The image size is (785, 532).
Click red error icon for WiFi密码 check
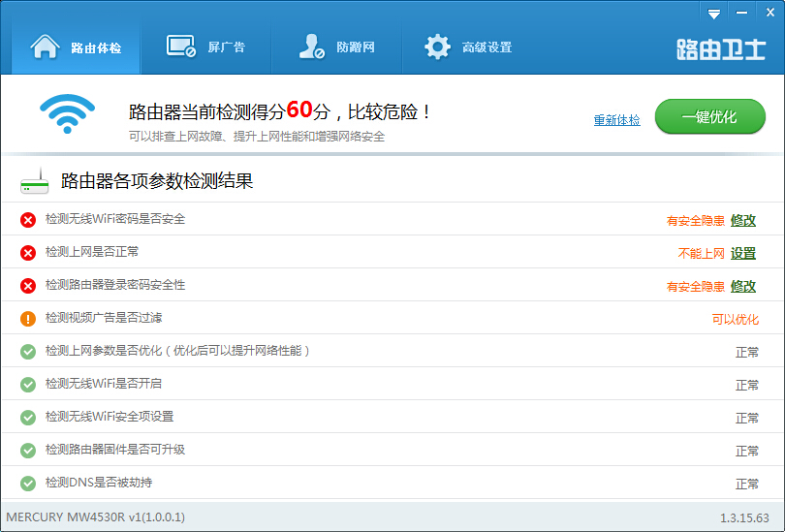(x=28, y=220)
